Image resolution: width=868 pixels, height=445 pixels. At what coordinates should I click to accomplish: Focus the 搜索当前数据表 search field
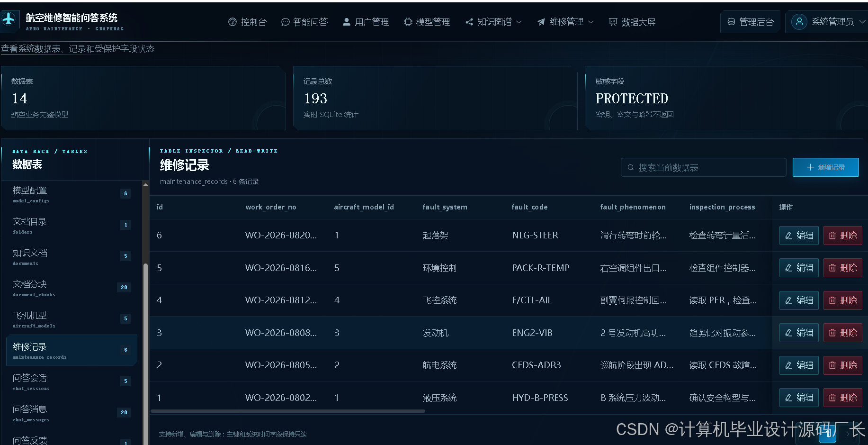point(704,167)
